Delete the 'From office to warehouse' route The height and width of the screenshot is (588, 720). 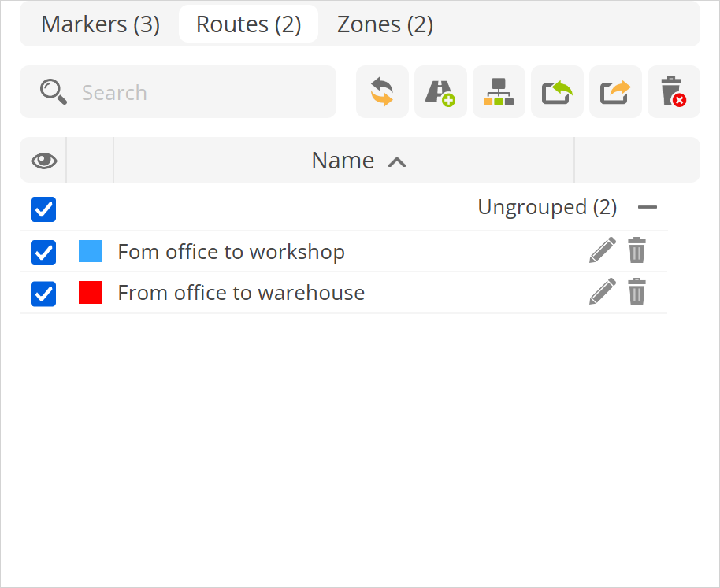(x=636, y=292)
